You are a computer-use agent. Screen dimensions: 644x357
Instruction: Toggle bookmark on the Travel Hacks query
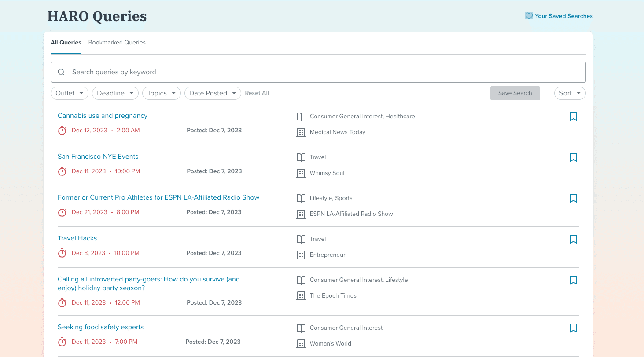(x=573, y=239)
